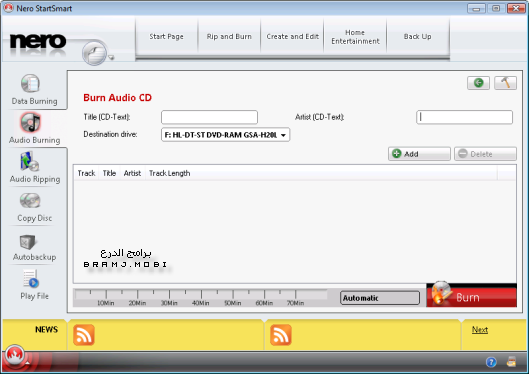This screenshot has height=374, width=529.
Task: Click the Add button to add tracks
Action: 419,154
